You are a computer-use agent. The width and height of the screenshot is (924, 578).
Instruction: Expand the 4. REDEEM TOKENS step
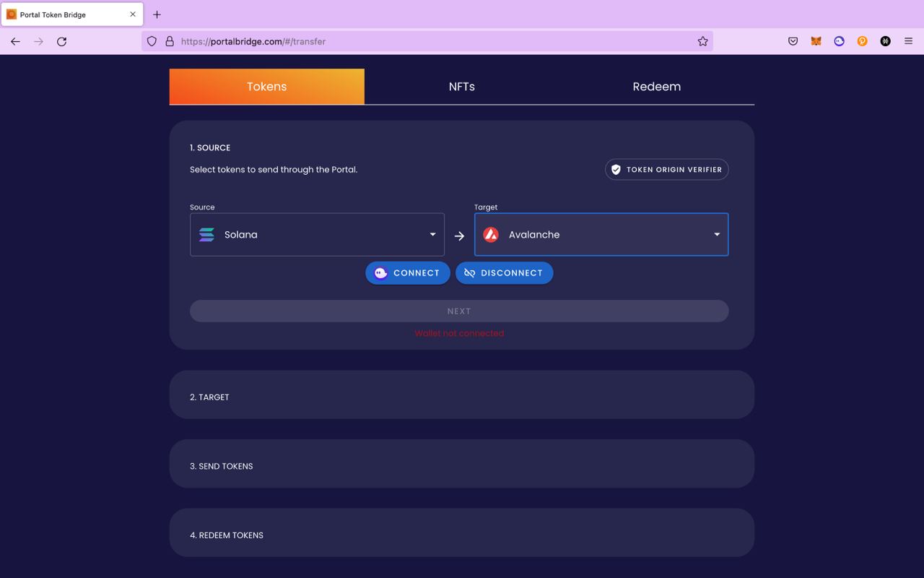click(462, 532)
